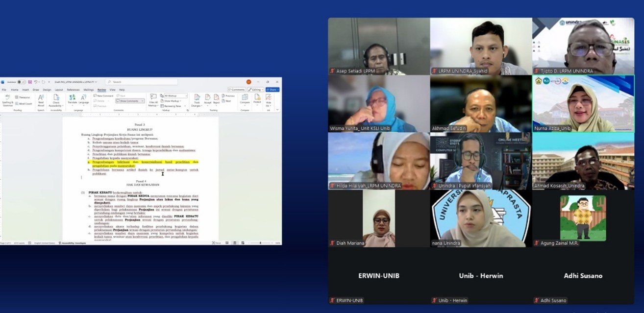Click the Save icon in title bar

pos(30,82)
